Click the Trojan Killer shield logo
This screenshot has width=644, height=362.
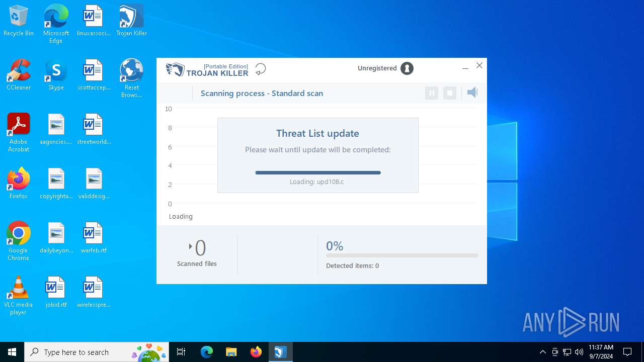(x=175, y=69)
